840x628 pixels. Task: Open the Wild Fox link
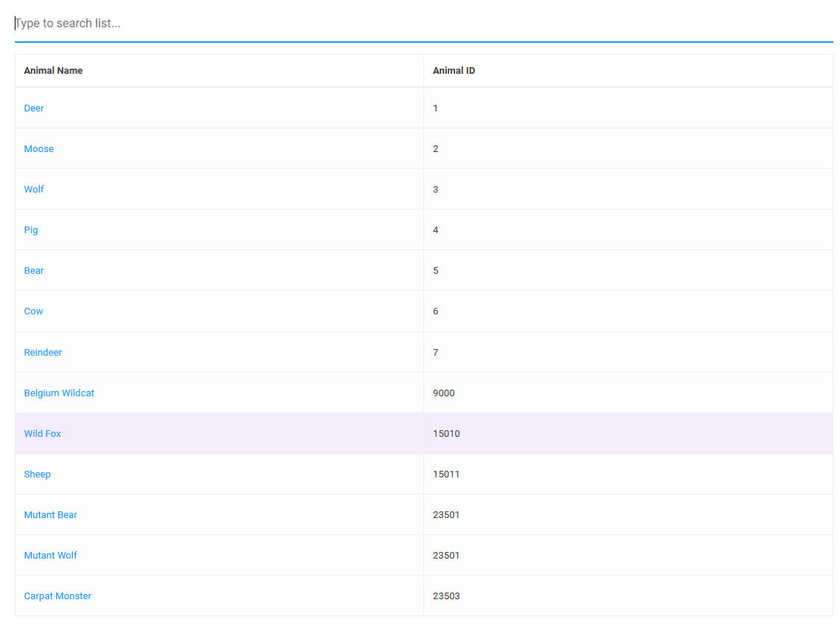pos(43,434)
